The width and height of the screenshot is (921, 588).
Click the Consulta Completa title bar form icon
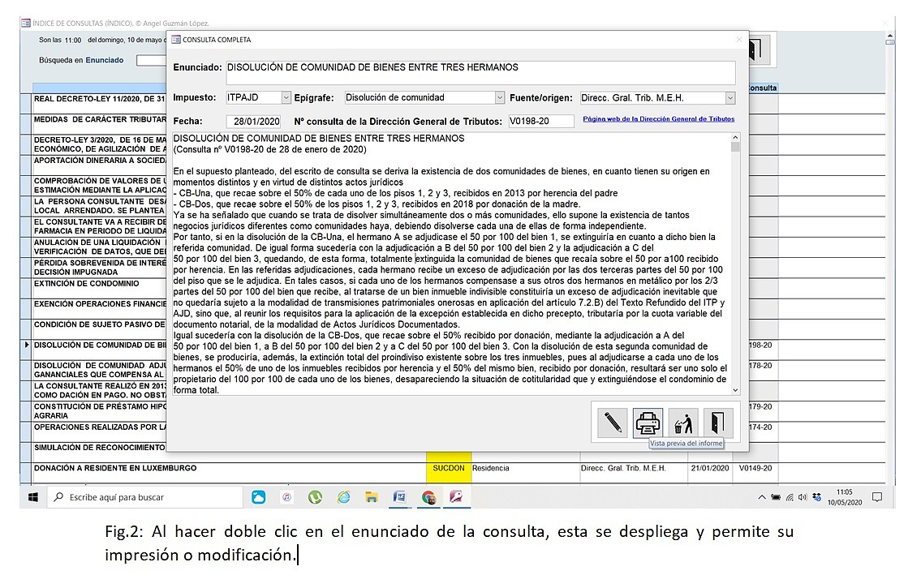175,39
